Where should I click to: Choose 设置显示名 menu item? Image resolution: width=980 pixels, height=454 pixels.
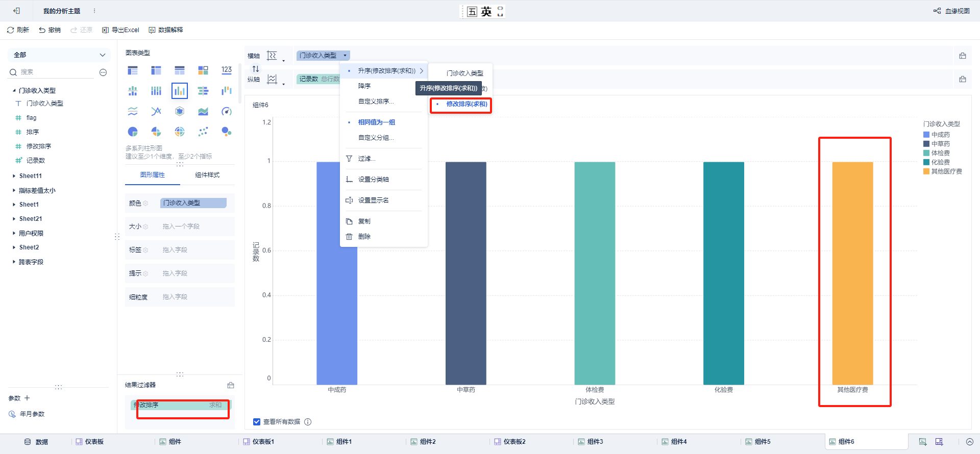(384, 200)
